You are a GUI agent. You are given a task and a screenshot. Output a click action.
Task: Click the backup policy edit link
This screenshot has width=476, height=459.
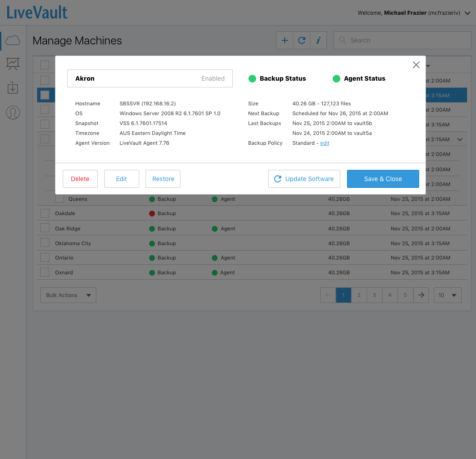(325, 143)
